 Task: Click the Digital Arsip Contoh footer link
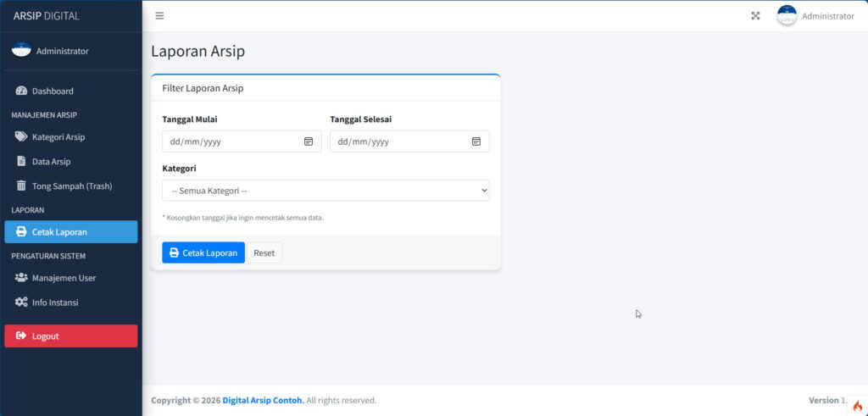263,400
